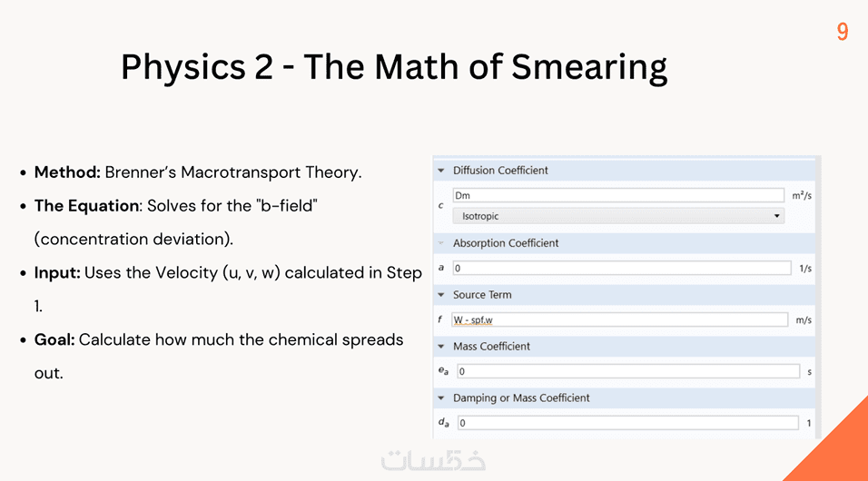This screenshot has width=868, height=481.
Task: Collapse the Diffusion Coefficient section
Action: click(441, 171)
